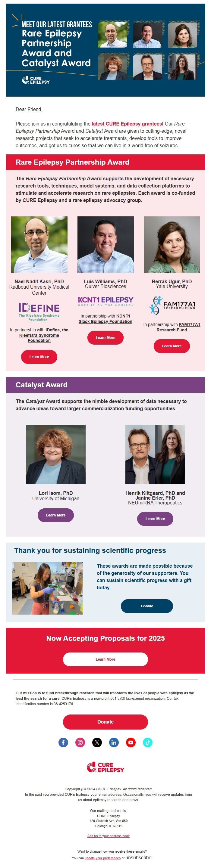Screen dimensions: 211x868
Task: Click the CURE Epilepsy footer logo
Action: 105,767
